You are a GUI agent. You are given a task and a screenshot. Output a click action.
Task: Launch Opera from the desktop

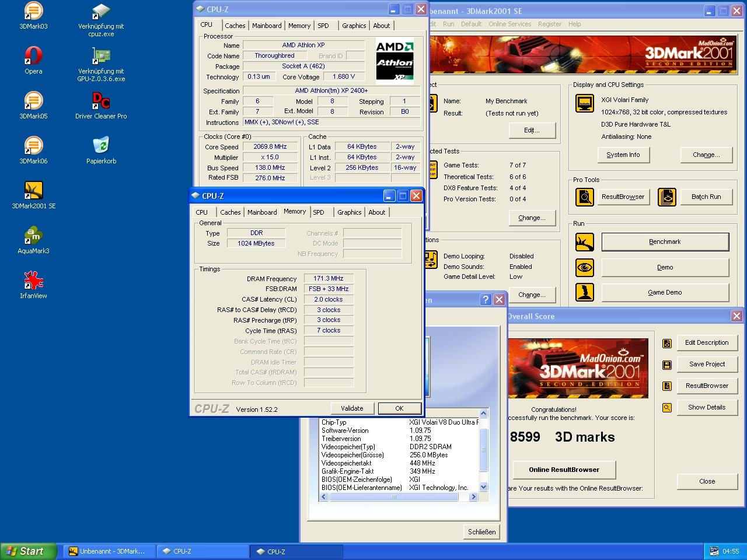33,60
